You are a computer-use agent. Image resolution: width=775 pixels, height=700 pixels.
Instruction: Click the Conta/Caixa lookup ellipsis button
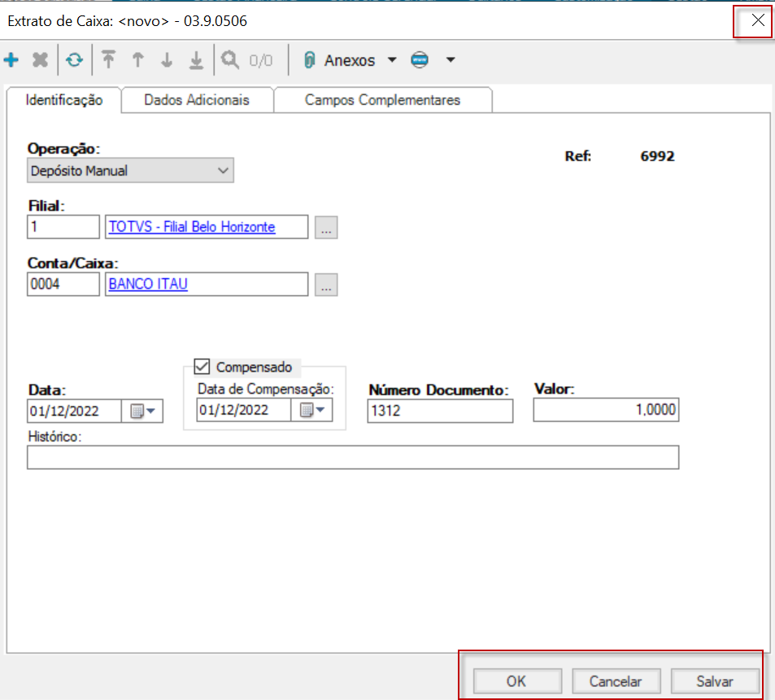(x=326, y=285)
